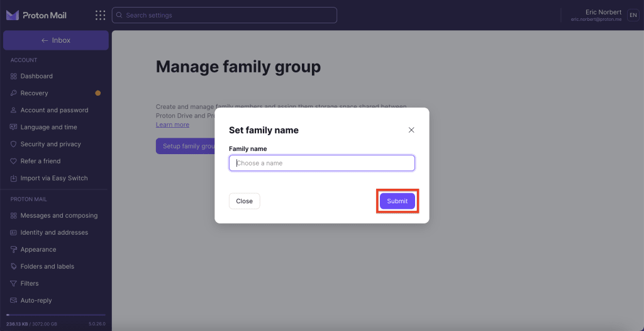This screenshot has height=331, width=644.
Task: Click the 236.13 KB storage text
Action: [17, 324]
